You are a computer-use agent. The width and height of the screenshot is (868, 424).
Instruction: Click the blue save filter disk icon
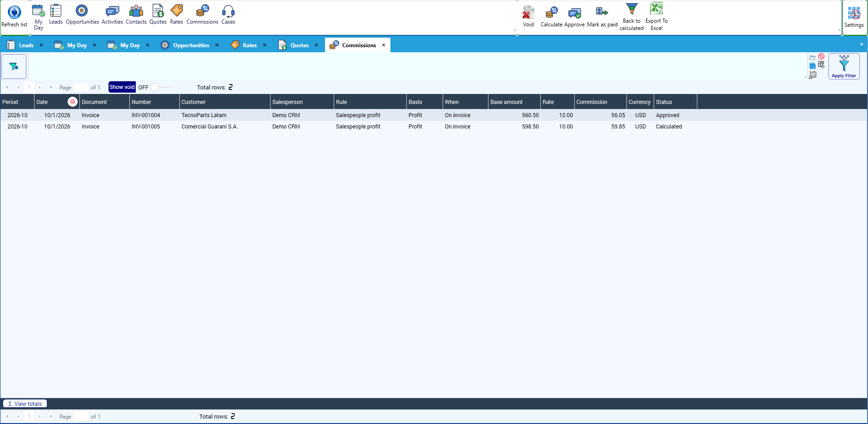click(813, 66)
